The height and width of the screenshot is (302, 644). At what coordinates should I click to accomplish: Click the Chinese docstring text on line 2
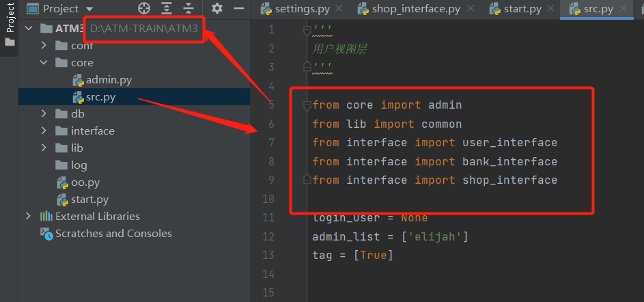[339, 49]
